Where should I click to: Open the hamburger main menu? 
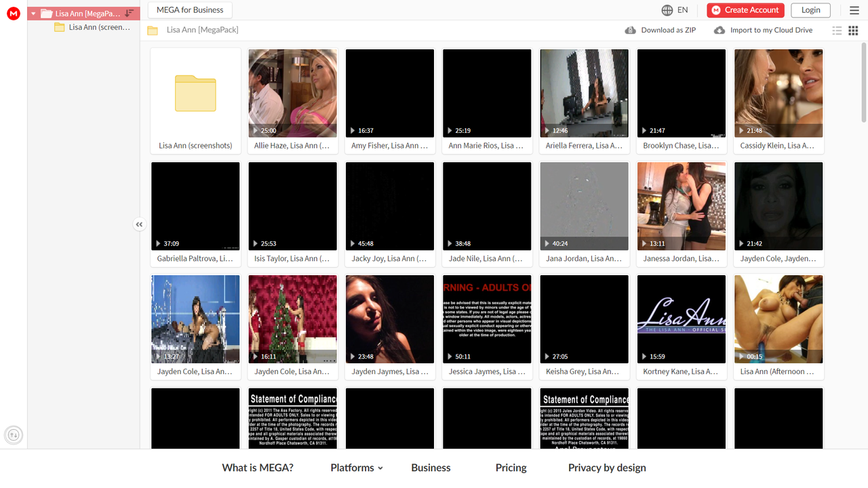(854, 10)
